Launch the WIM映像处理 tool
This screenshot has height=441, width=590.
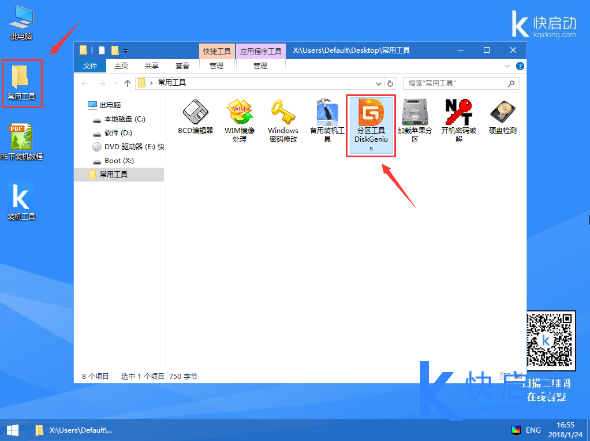coord(239,120)
